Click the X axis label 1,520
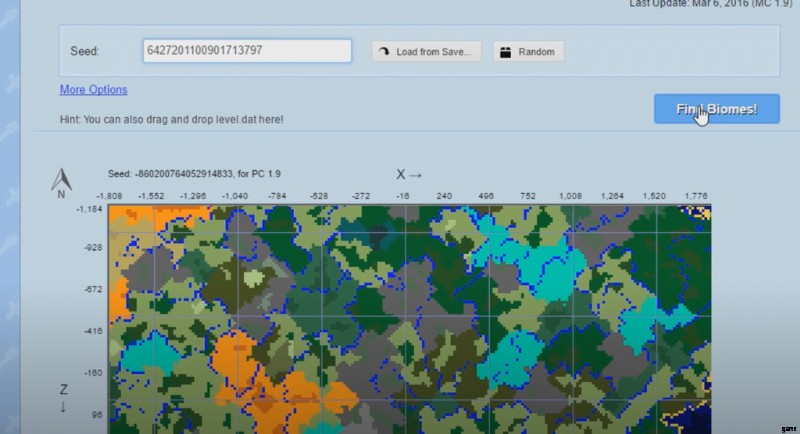 [x=654, y=196]
